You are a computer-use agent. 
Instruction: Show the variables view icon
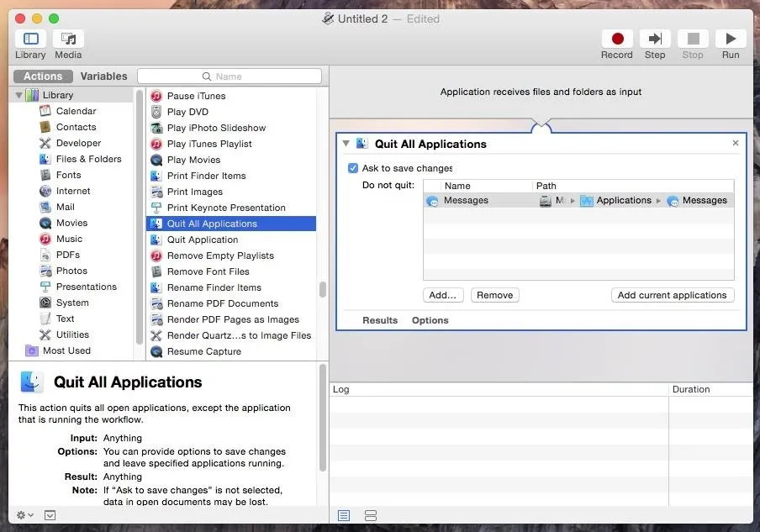[x=371, y=515]
